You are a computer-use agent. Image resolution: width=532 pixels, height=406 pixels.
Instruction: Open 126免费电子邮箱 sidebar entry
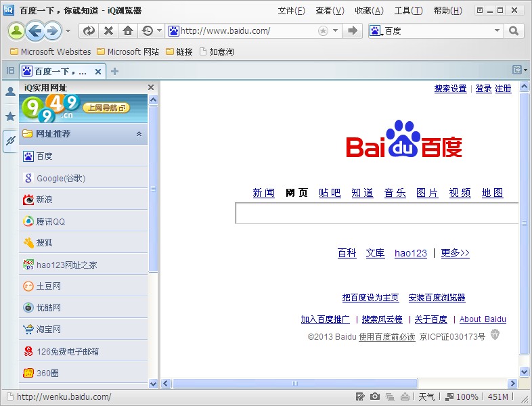[83, 351]
